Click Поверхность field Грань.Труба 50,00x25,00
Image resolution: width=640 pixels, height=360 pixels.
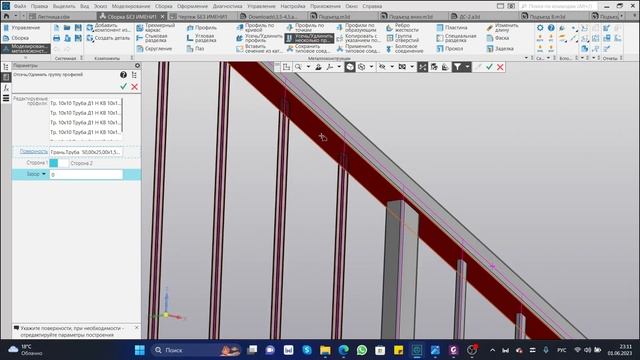[86, 152]
